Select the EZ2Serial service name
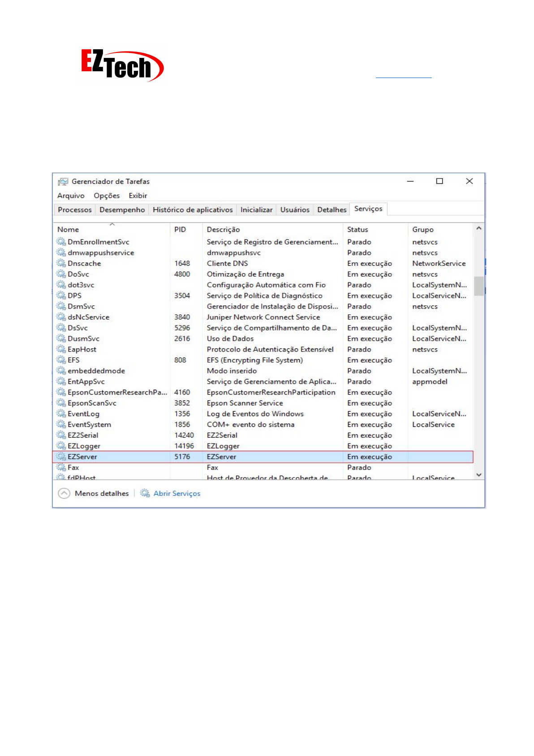 coord(83,435)
